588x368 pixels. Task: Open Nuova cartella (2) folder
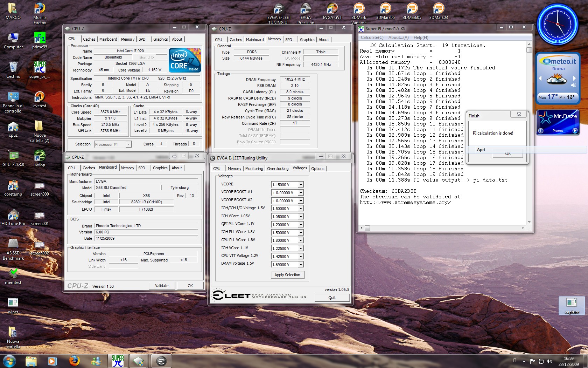coord(40,132)
